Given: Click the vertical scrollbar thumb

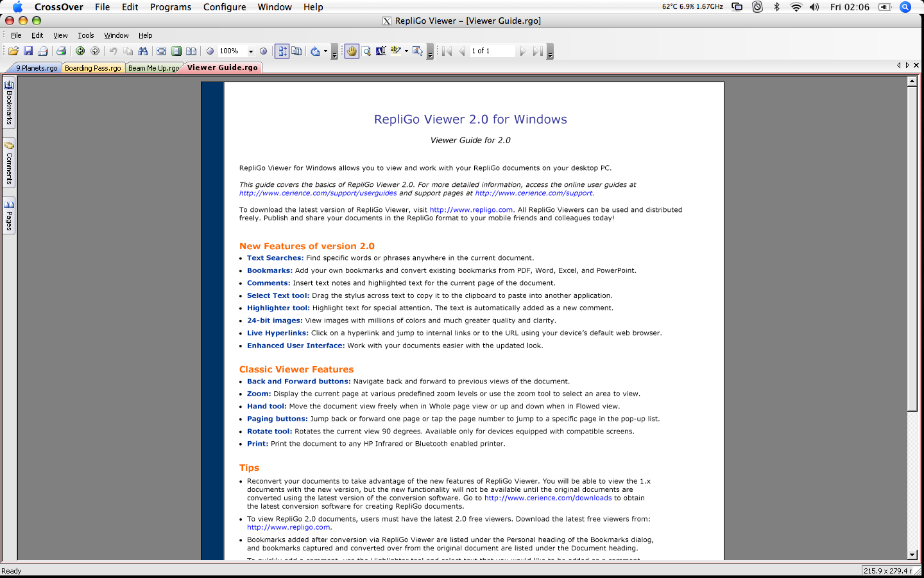Looking at the screenshot, I should 912,249.
